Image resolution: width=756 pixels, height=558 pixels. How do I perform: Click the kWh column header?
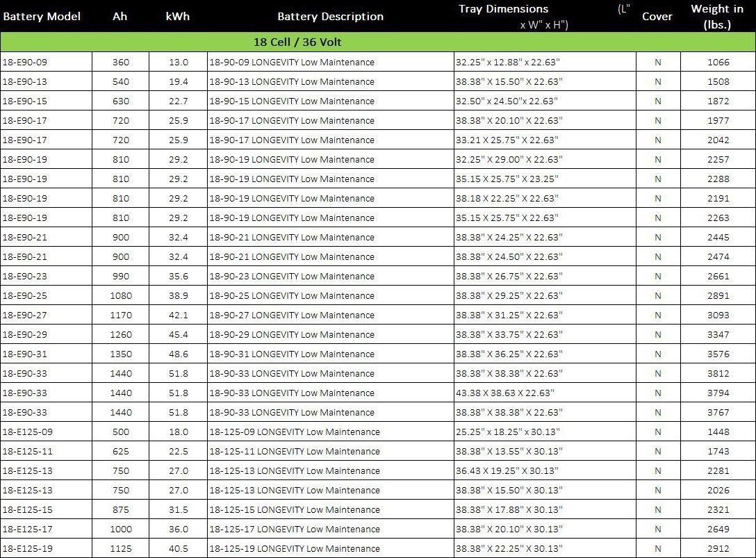pos(177,17)
